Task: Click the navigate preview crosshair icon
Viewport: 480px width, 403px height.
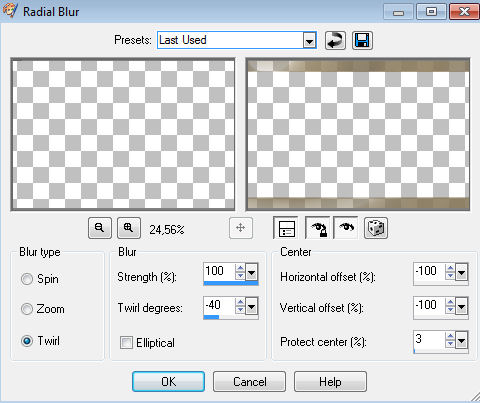Action: tap(241, 228)
